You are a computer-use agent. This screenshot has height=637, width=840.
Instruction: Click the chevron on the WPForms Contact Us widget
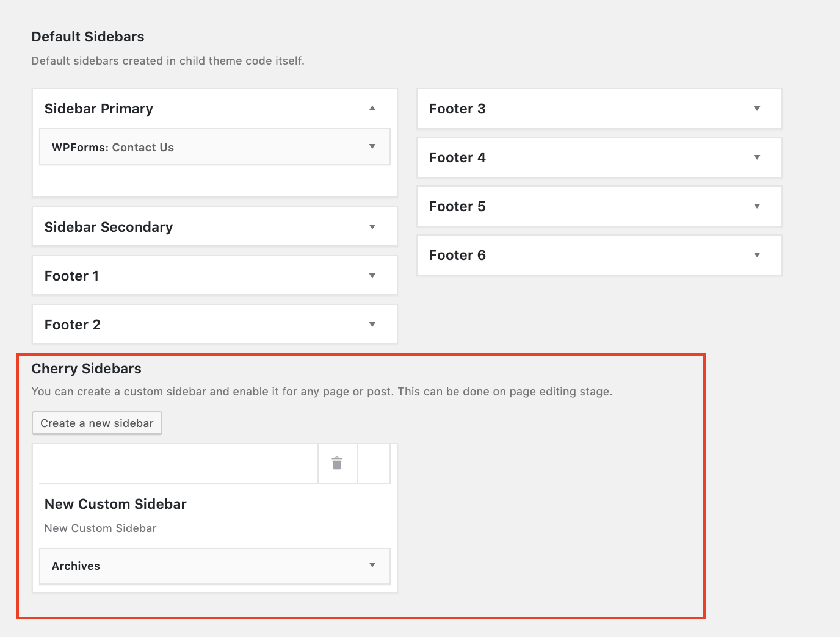[372, 146]
